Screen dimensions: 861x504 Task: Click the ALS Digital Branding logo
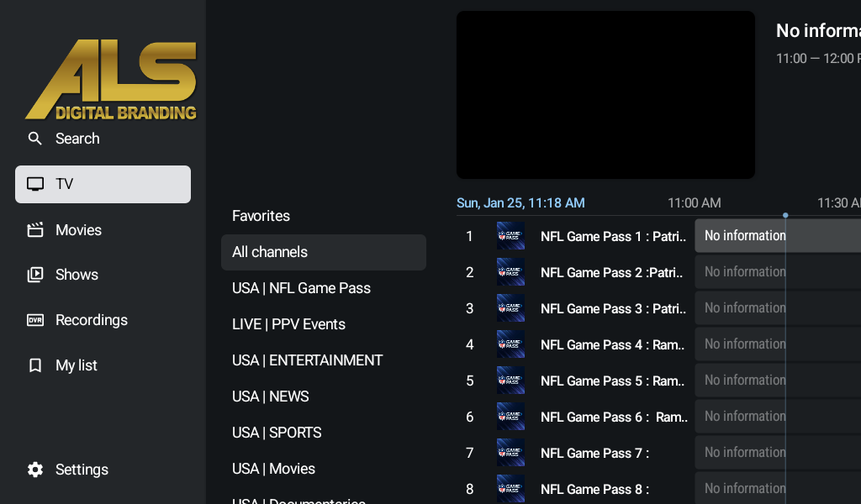[x=111, y=80]
